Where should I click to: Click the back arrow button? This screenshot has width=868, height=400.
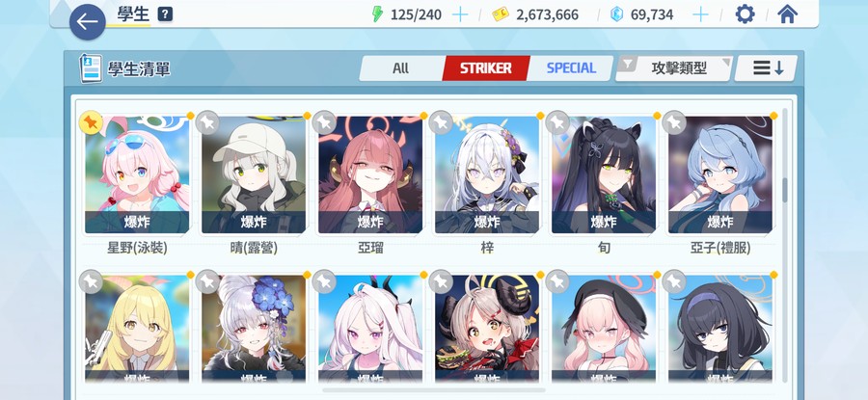coord(88,21)
